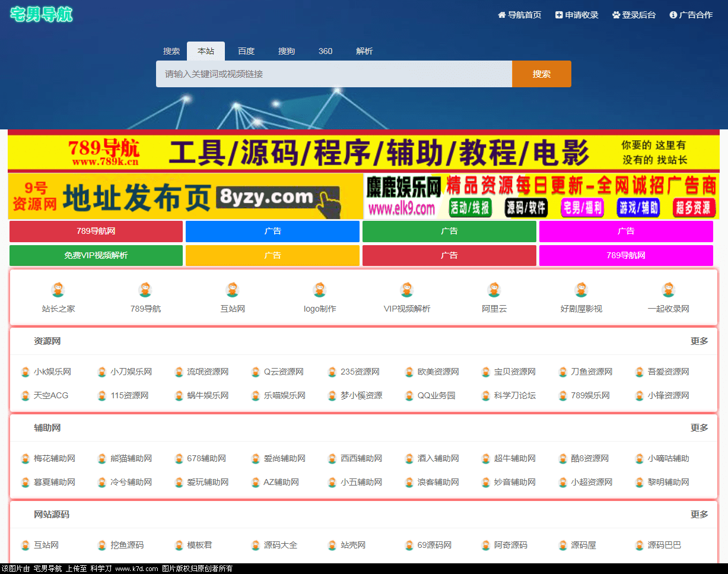Open 好剧屋影视 icon shortcut

(x=581, y=290)
